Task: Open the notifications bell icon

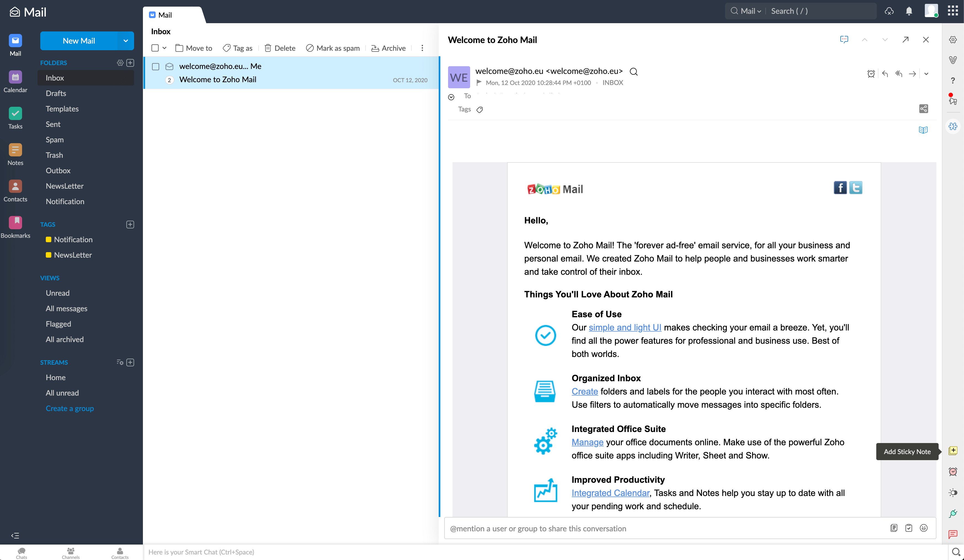Action: point(909,11)
